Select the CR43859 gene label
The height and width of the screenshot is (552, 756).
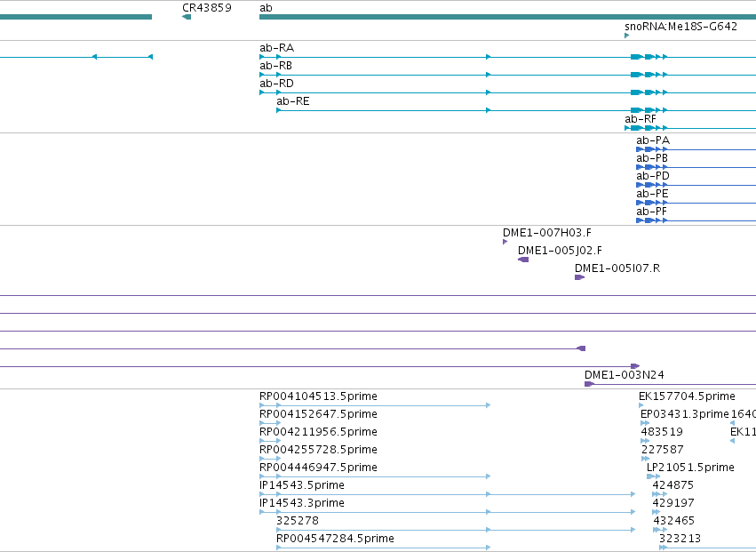point(207,8)
